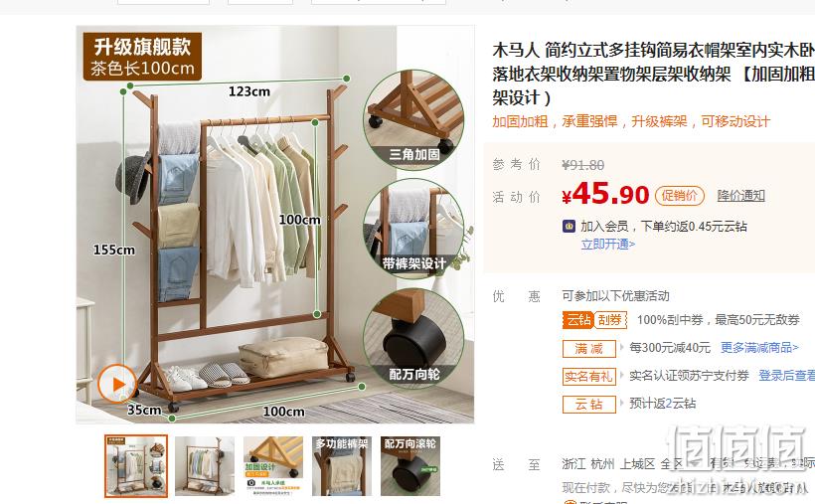Show the 多功能裤架 thumbnail image

[x=342, y=466]
